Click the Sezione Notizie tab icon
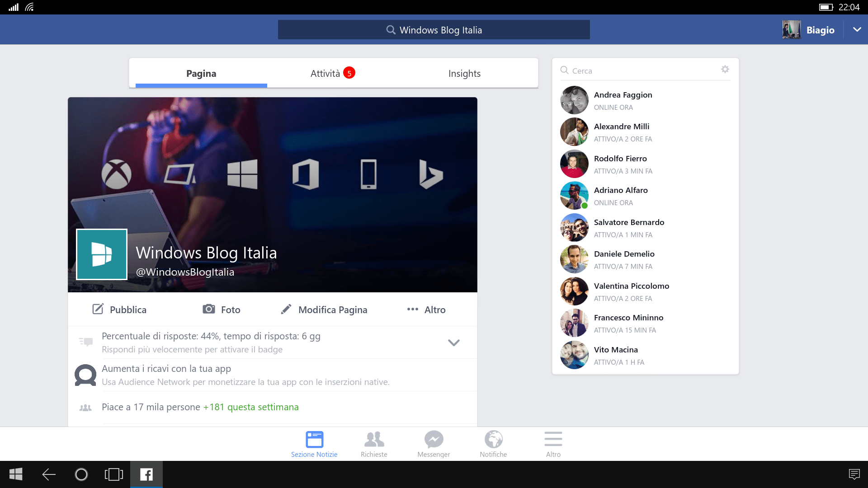The image size is (868, 488). coord(314,440)
